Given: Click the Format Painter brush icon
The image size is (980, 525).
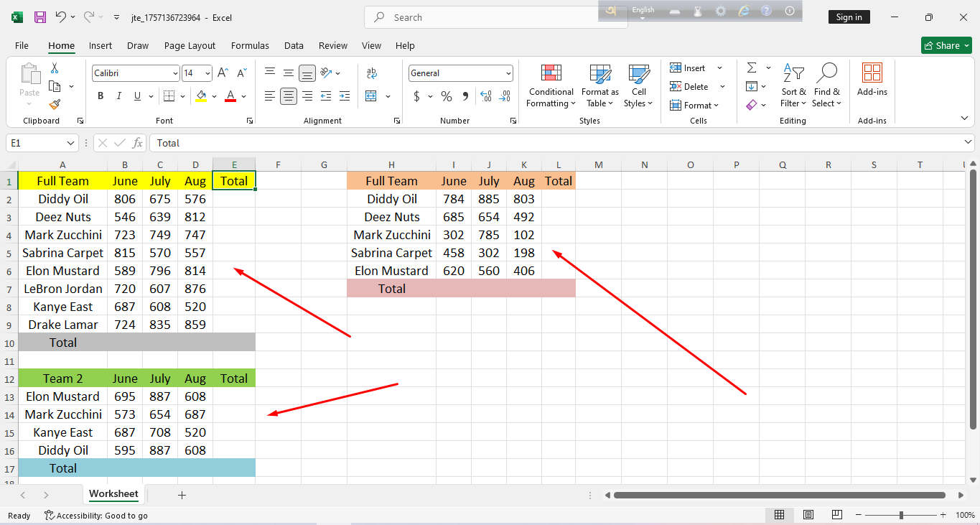Looking at the screenshot, I should coord(55,105).
